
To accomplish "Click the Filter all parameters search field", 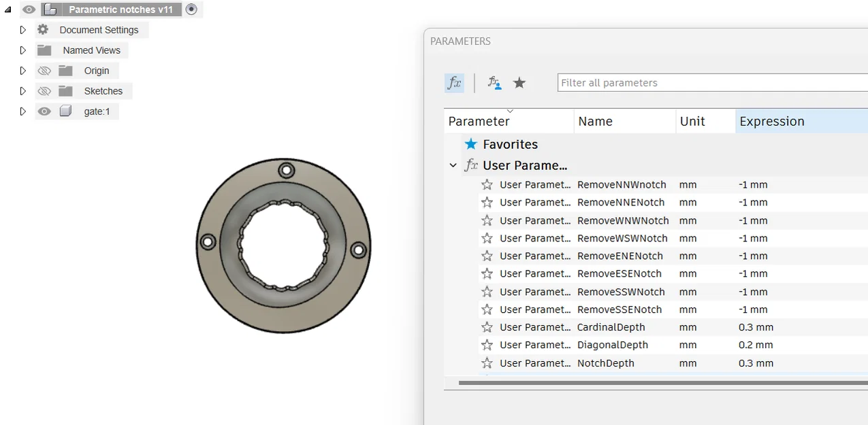I will 713,83.
